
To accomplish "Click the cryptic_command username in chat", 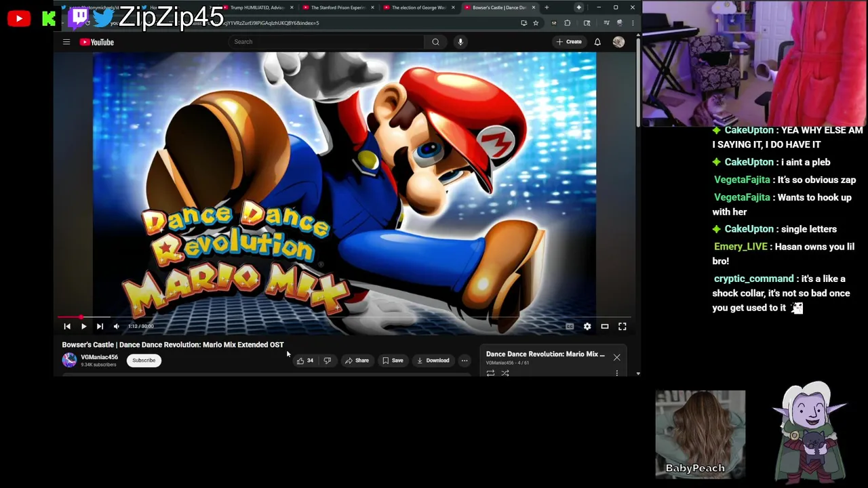I will click(x=753, y=279).
